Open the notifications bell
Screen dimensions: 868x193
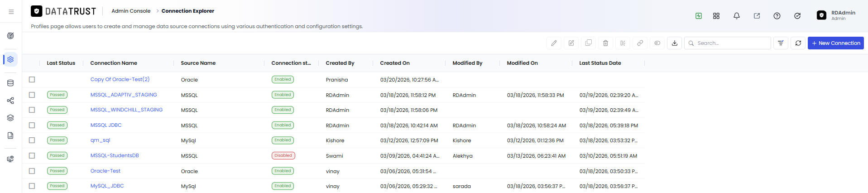click(x=737, y=16)
